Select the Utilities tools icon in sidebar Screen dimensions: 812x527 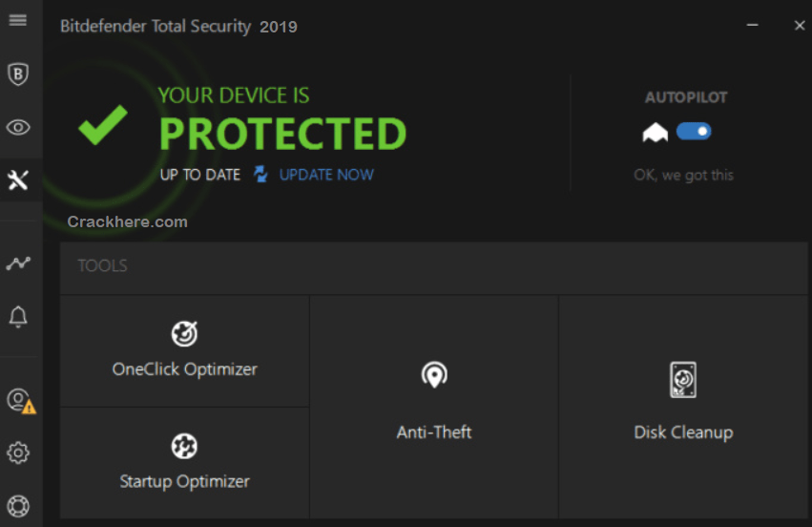pos(18,179)
